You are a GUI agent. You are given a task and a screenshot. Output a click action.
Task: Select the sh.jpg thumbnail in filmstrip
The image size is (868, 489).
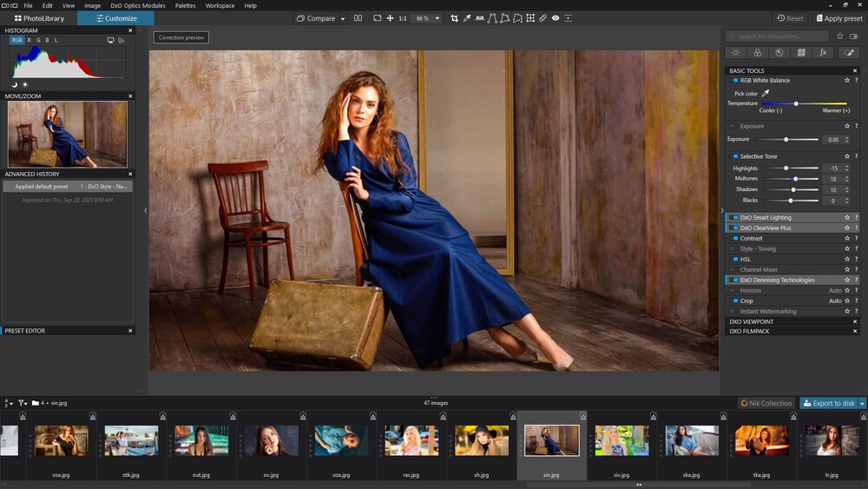click(481, 441)
